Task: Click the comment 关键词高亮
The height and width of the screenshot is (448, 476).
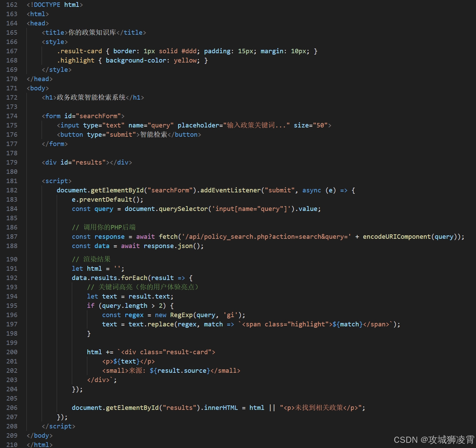Action: (x=143, y=287)
